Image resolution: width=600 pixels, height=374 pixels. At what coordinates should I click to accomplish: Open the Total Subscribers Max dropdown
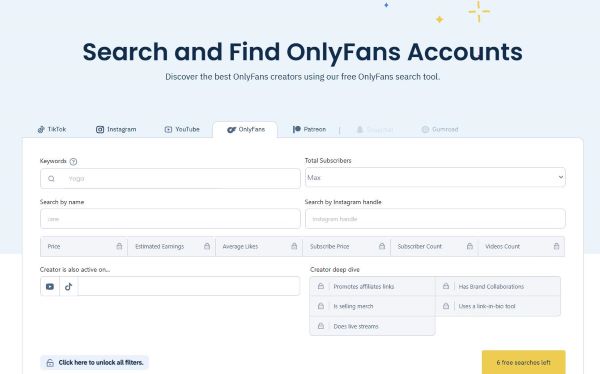(435, 177)
